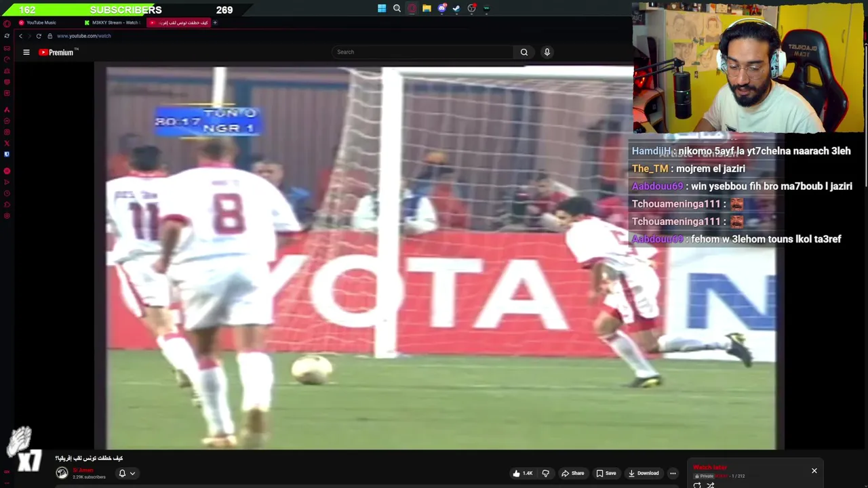Open a new browser tab with plus
Viewport: 868px width, 488px height.
[215, 22]
